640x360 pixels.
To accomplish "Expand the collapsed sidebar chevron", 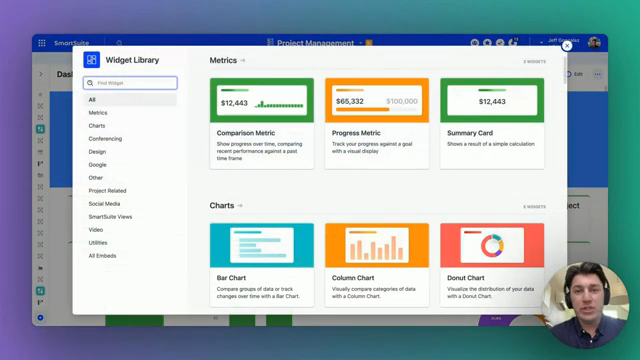I will pos(41,74).
